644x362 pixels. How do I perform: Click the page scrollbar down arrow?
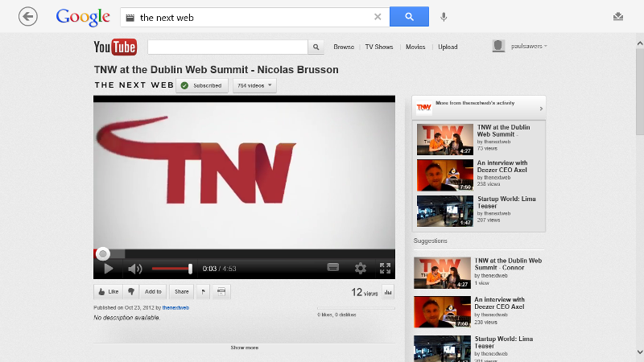[x=639, y=352]
